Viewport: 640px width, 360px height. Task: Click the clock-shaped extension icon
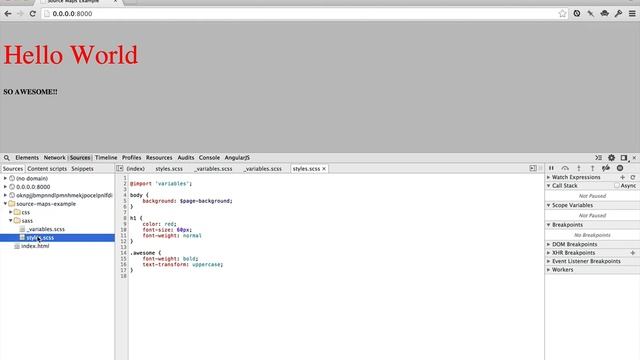tap(577, 13)
